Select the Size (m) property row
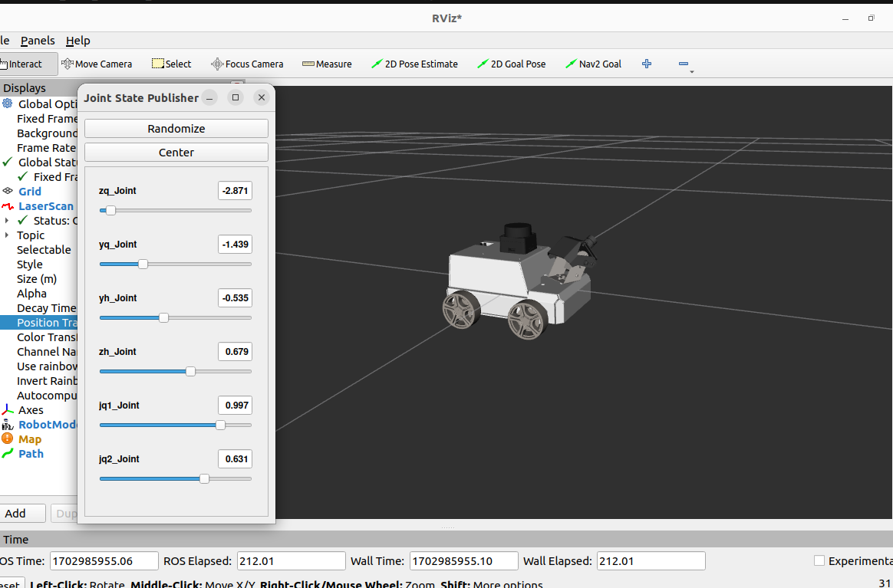 (x=38, y=279)
